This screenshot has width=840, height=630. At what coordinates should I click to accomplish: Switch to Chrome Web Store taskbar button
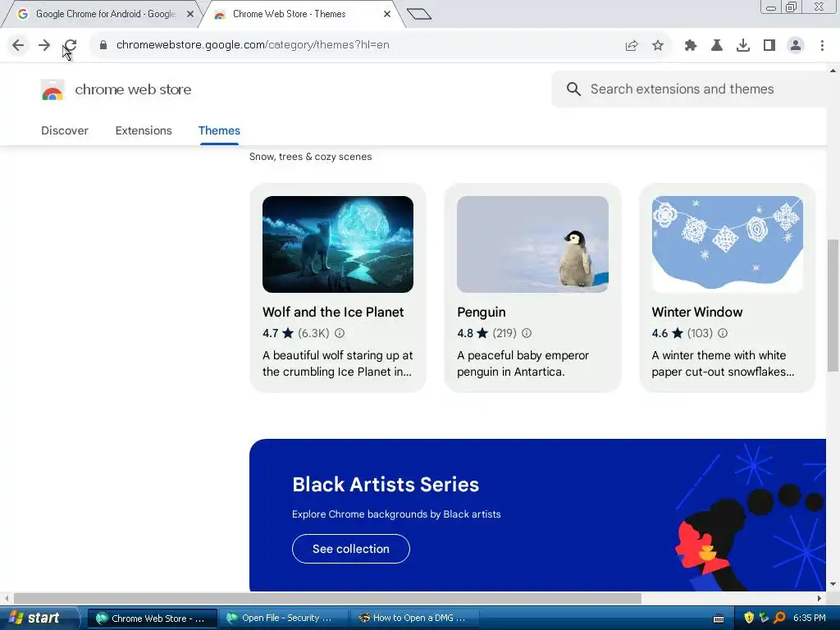pos(152,619)
